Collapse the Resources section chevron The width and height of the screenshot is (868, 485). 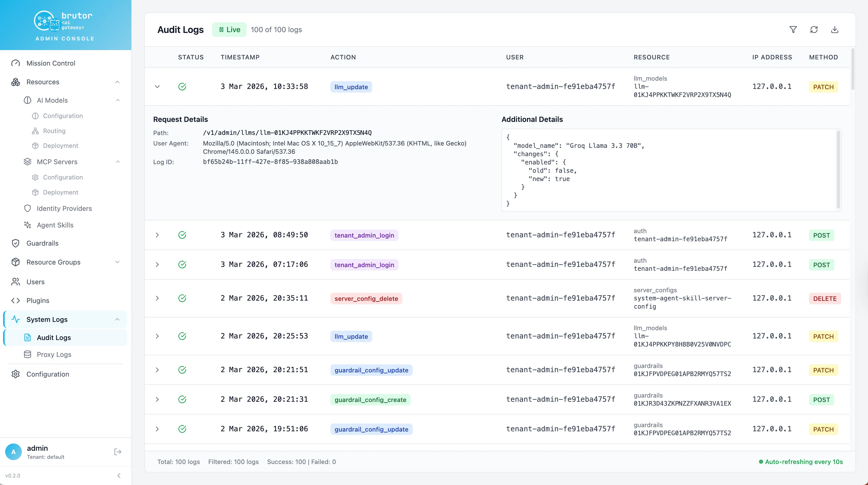[117, 82]
